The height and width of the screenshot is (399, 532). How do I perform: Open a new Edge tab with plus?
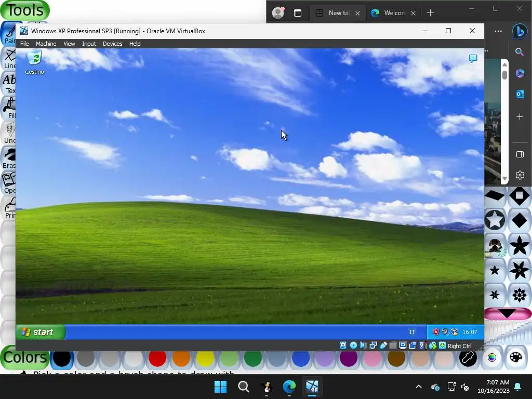[x=430, y=13]
